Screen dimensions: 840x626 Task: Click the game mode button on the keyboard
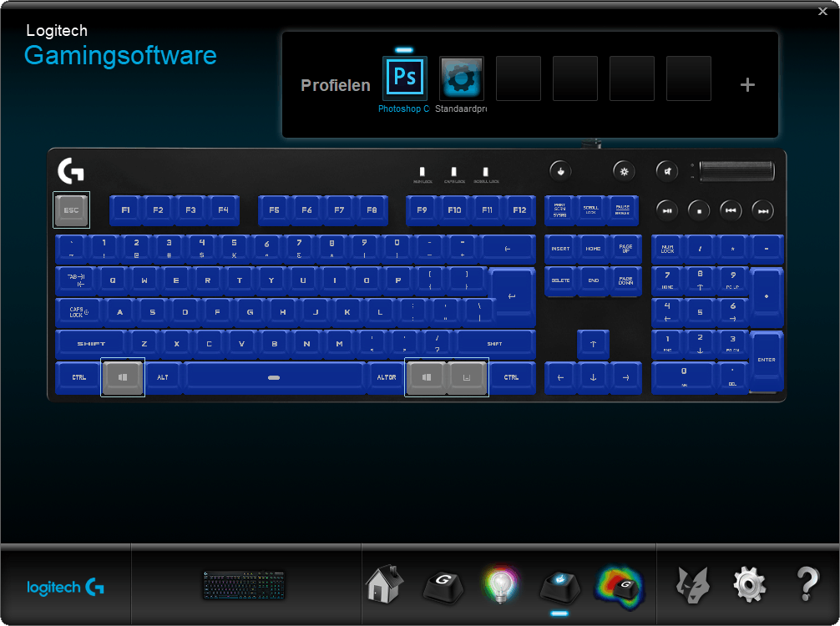click(560, 171)
